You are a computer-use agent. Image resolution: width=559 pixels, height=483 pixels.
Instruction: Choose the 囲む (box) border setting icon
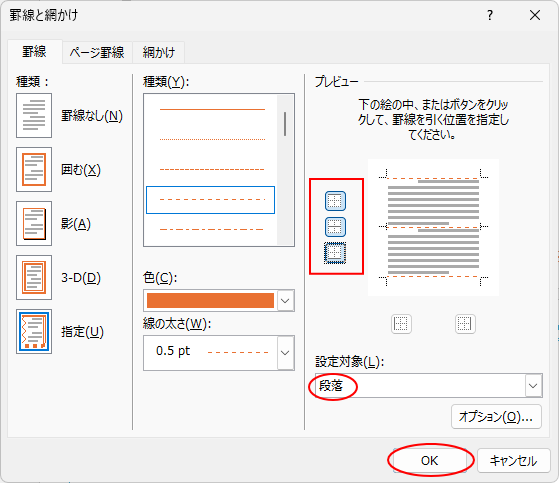click(x=34, y=170)
